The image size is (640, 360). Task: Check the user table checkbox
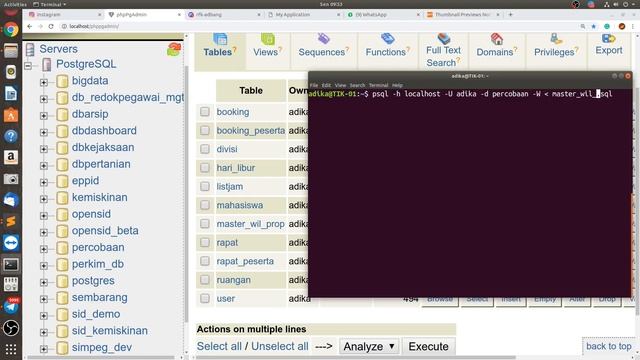click(205, 298)
